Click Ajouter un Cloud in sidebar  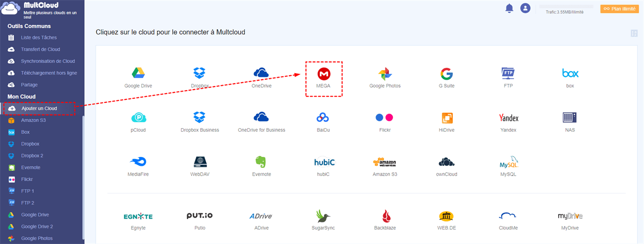pyautogui.click(x=39, y=108)
